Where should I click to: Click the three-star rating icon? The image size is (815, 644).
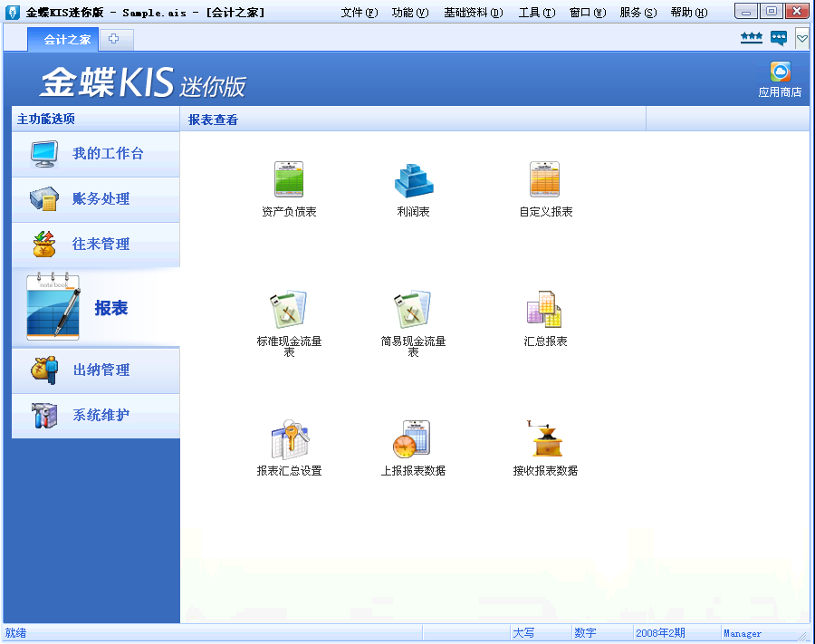click(751, 38)
